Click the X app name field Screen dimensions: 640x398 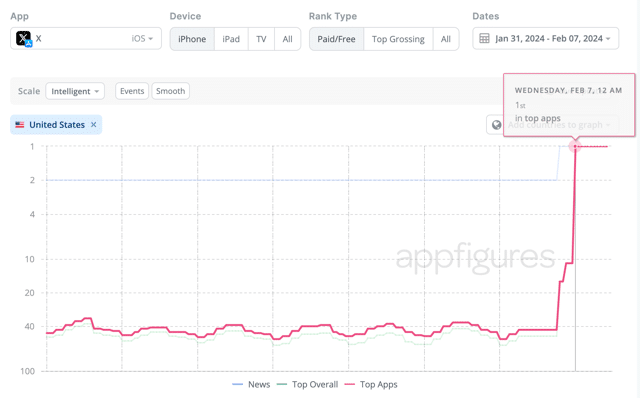pos(86,39)
